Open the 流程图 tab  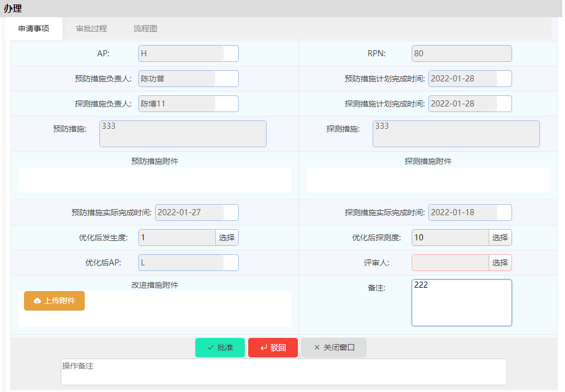[145, 28]
